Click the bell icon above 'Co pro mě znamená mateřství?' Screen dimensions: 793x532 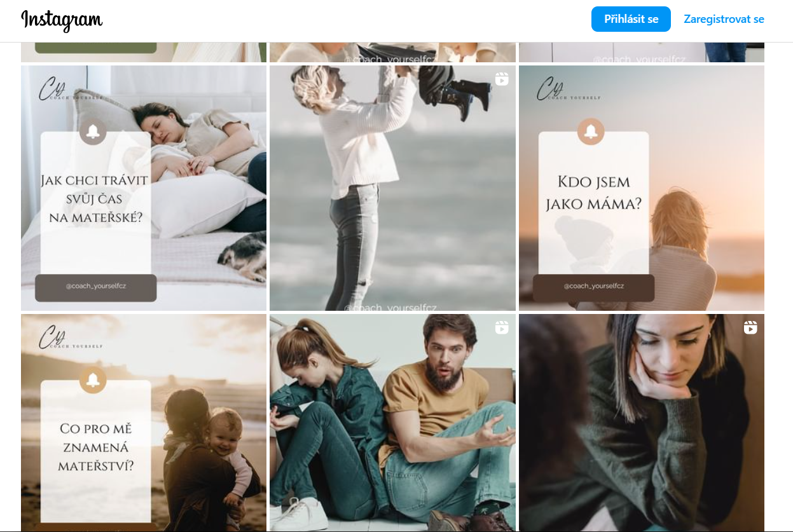pos(93,380)
